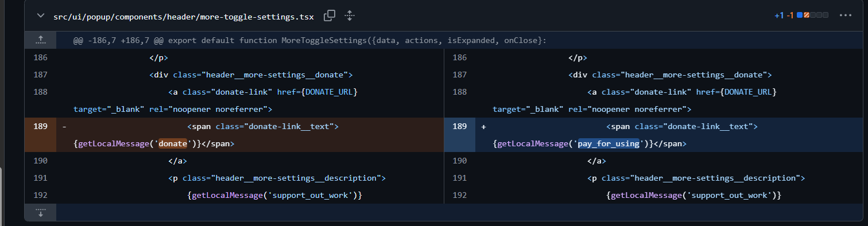The width and height of the screenshot is (868, 226).
Task: Open the file options three-dot menu
Action: tap(845, 15)
